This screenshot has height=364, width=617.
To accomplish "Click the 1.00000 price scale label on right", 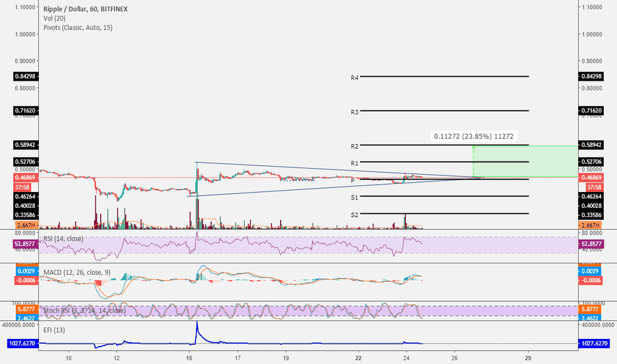I will pyautogui.click(x=592, y=34).
